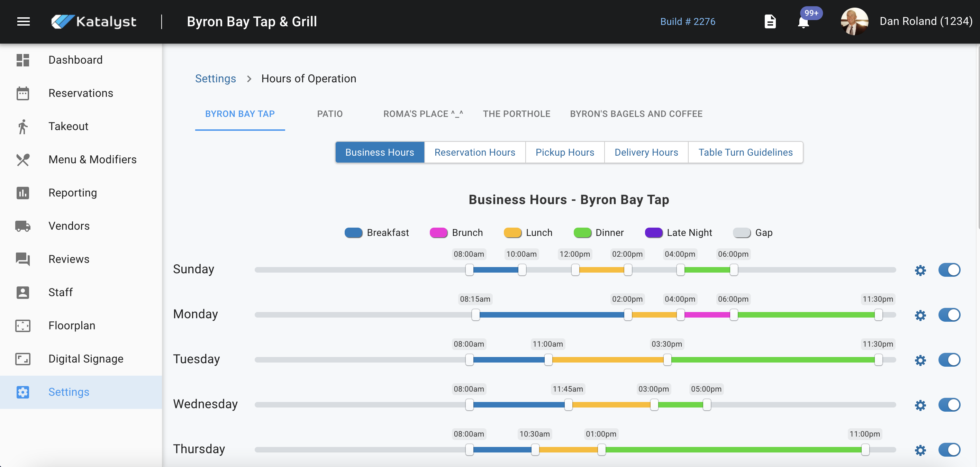Disable Sunday business hours toggle
The image size is (980, 467).
pyautogui.click(x=949, y=270)
